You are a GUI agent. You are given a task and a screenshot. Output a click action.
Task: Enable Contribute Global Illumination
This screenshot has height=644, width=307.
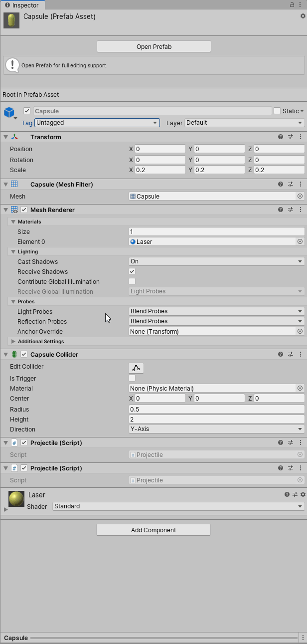(132, 281)
